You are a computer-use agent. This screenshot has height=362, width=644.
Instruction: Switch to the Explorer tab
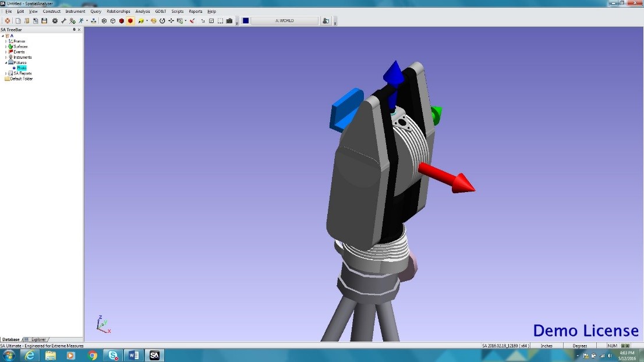click(38, 339)
